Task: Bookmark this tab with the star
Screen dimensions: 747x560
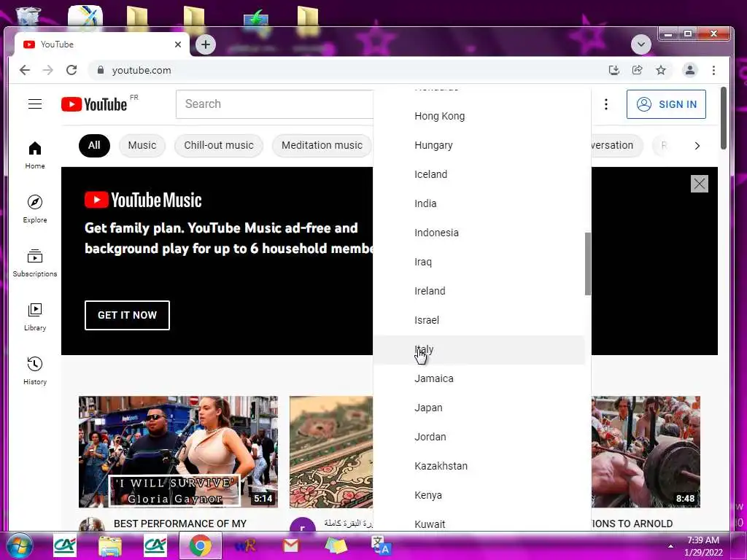Action: point(661,71)
